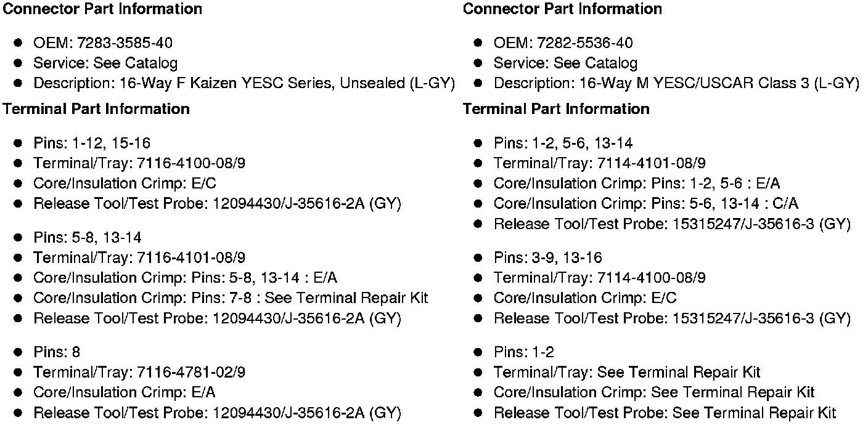Click crimp line Pins 1-2, 5-6 : E/A
This screenshot has height=425, width=868.
click(x=637, y=184)
